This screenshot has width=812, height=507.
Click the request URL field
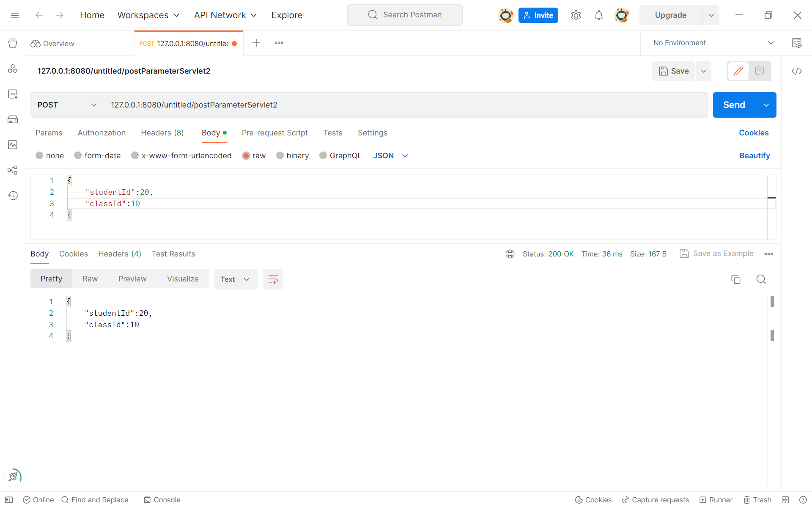pyautogui.click(x=406, y=105)
